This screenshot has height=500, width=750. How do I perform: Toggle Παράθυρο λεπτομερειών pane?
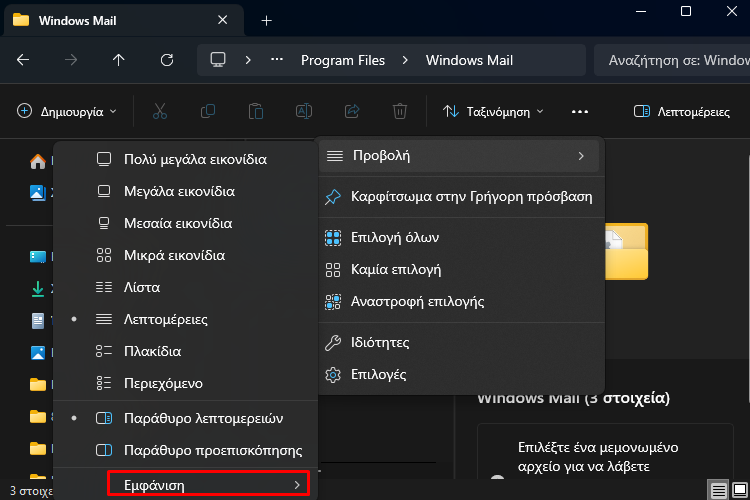[186, 418]
